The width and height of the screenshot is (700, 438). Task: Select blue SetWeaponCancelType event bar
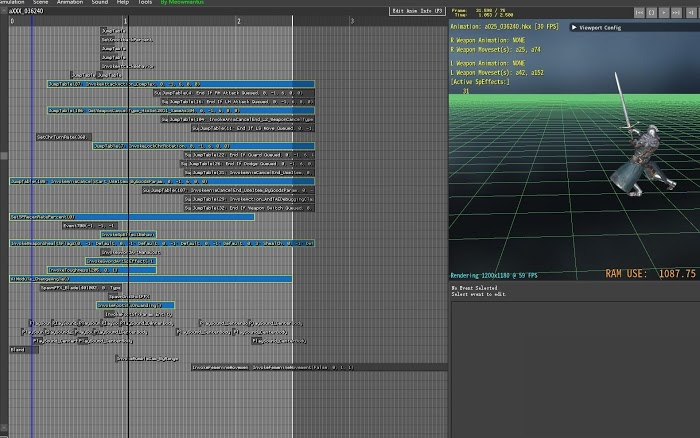[181, 110]
